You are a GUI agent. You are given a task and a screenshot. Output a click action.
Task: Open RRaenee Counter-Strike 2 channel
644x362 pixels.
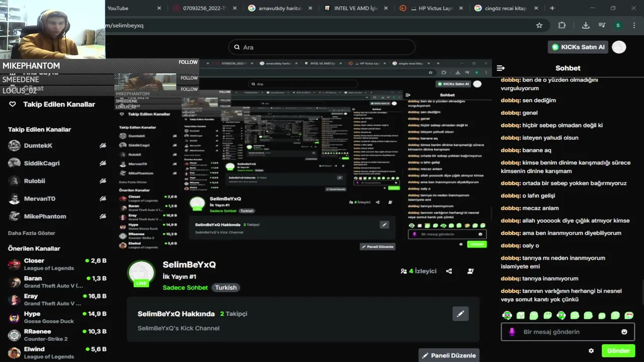tap(57, 335)
